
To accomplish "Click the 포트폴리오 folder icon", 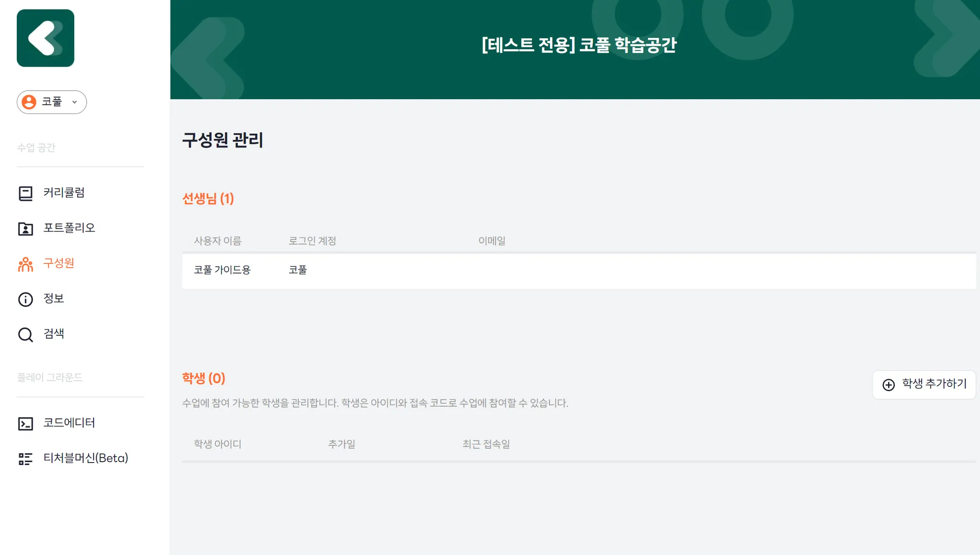I will click(x=25, y=228).
